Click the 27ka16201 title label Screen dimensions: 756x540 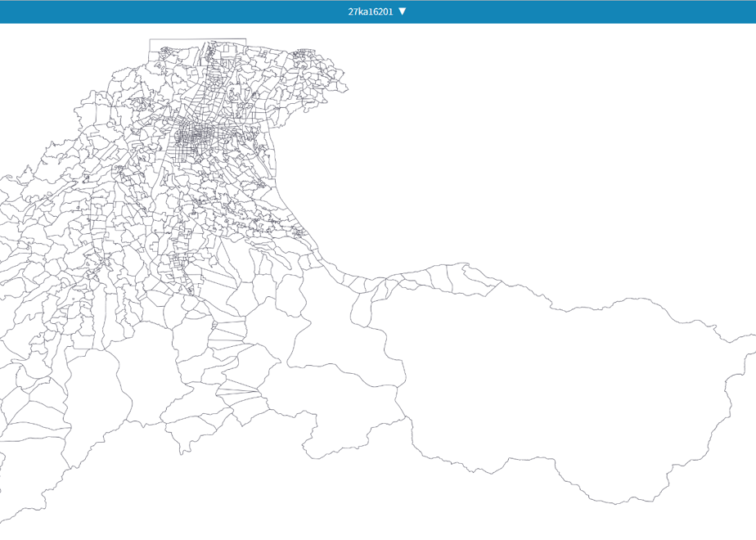pyautogui.click(x=371, y=11)
